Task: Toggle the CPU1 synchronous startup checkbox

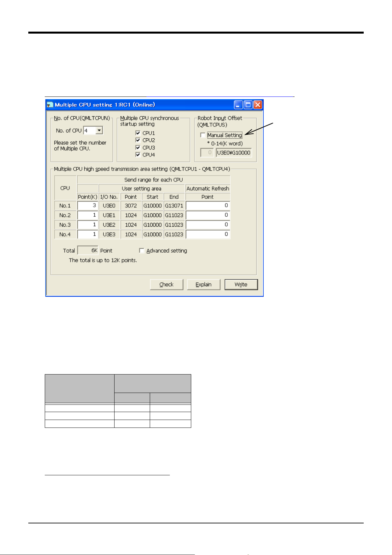Action: point(138,133)
